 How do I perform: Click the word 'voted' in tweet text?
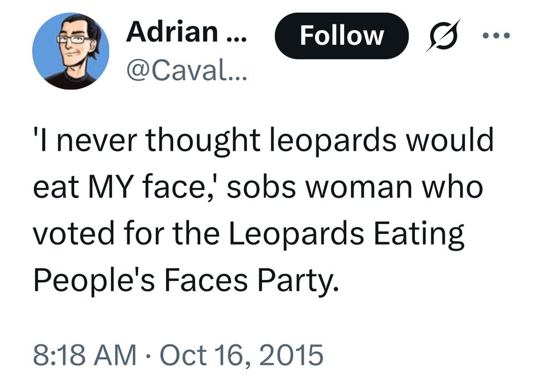74,233
